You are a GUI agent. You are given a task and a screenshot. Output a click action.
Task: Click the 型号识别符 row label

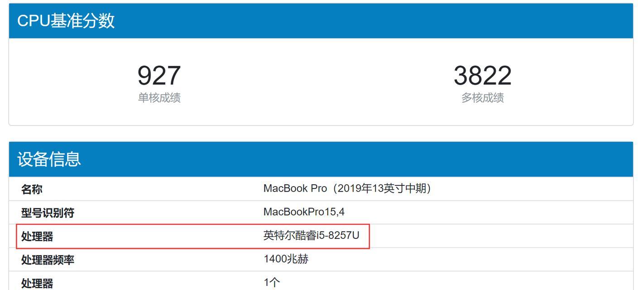[48, 213]
